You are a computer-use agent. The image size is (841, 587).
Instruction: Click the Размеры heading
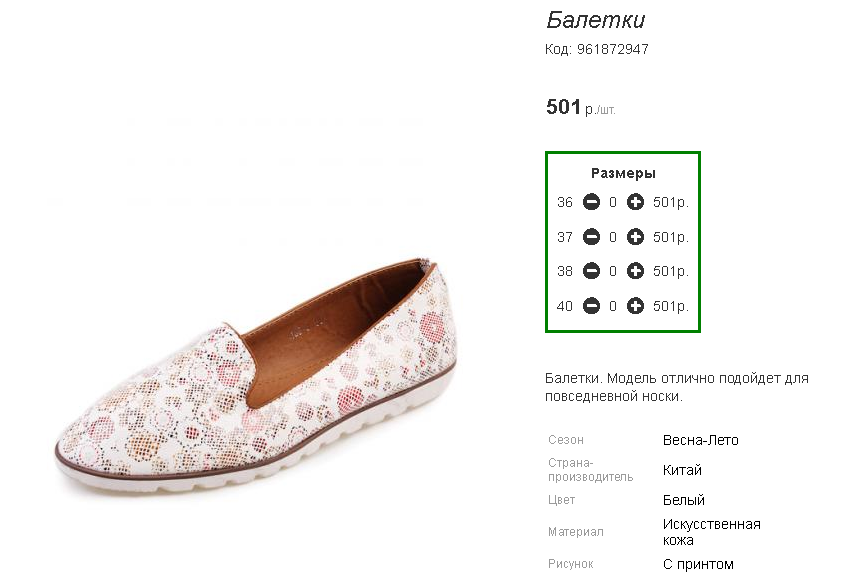(x=623, y=173)
